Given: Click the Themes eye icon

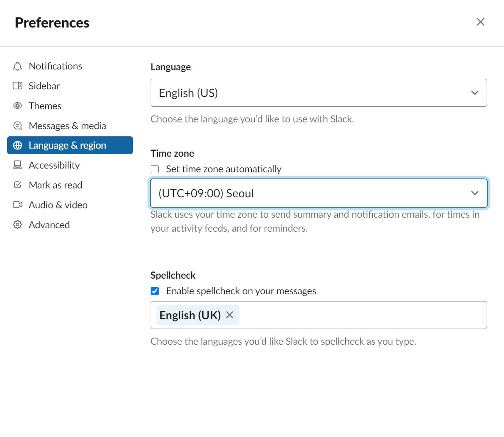Looking at the screenshot, I should tap(17, 106).
